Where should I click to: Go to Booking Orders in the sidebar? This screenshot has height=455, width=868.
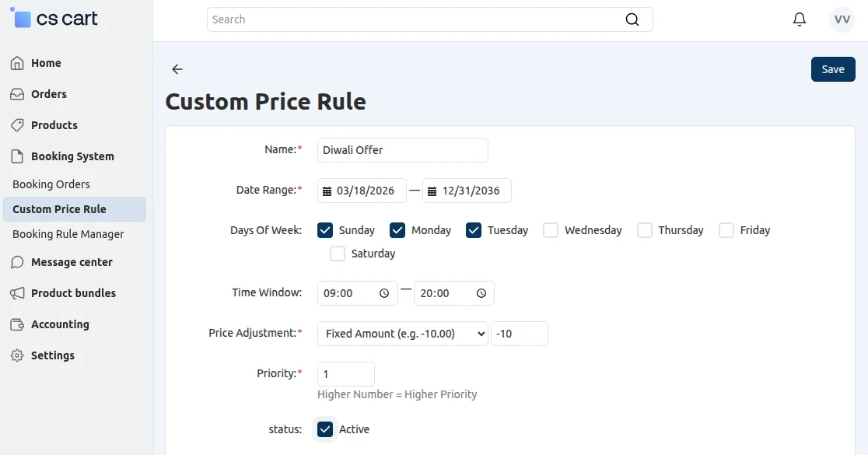pos(51,184)
